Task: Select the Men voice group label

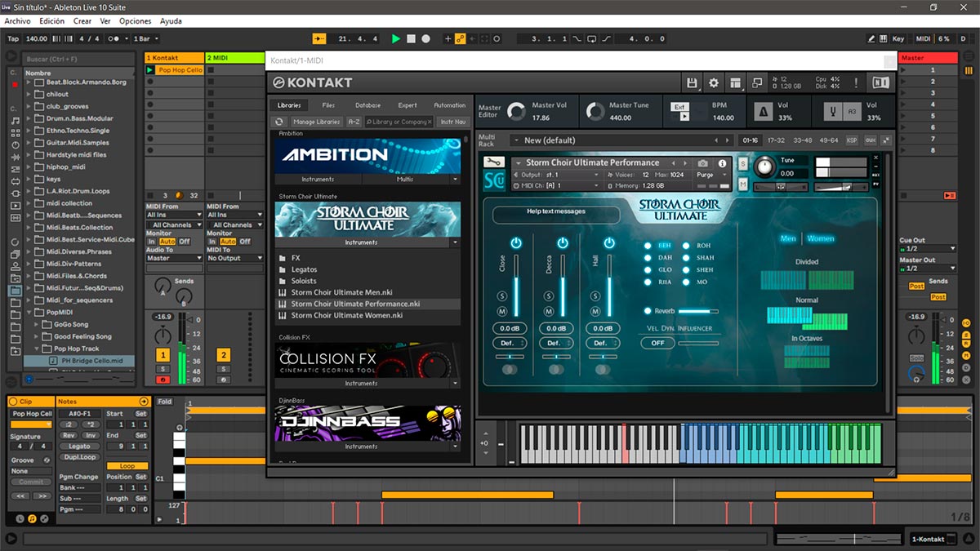Action: tap(788, 238)
